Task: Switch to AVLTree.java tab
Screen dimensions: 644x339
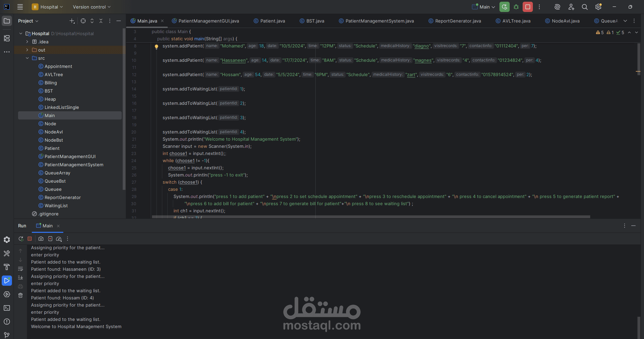Action: pos(513,21)
